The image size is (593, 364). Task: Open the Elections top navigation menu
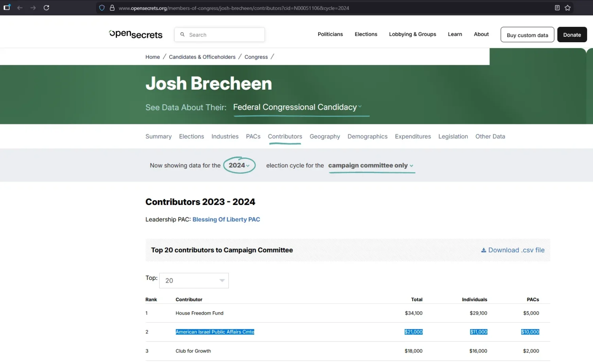coord(366,34)
